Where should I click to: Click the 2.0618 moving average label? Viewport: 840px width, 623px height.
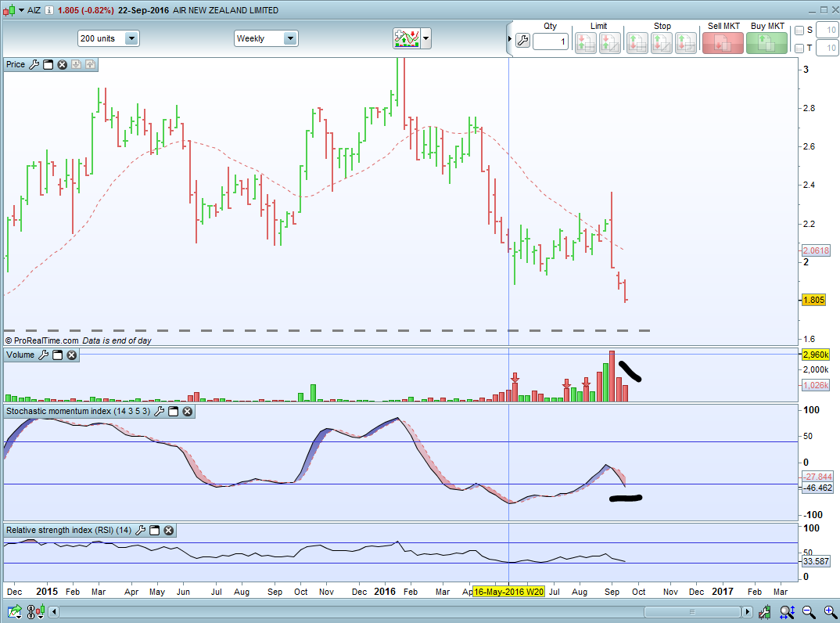click(x=815, y=250)
